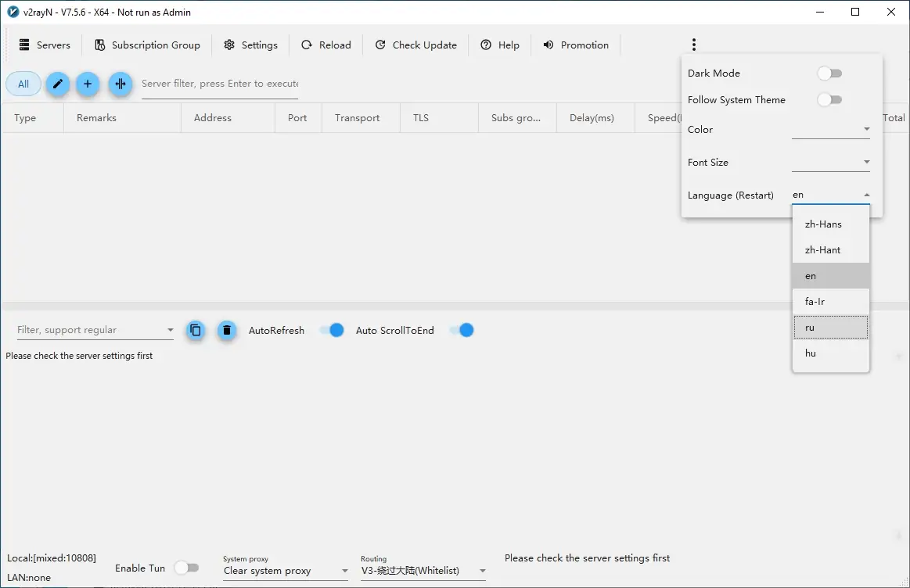Viewport: 910px width, 588px height.
Task: Click the LAN:none status text
Action: point(29,578)
